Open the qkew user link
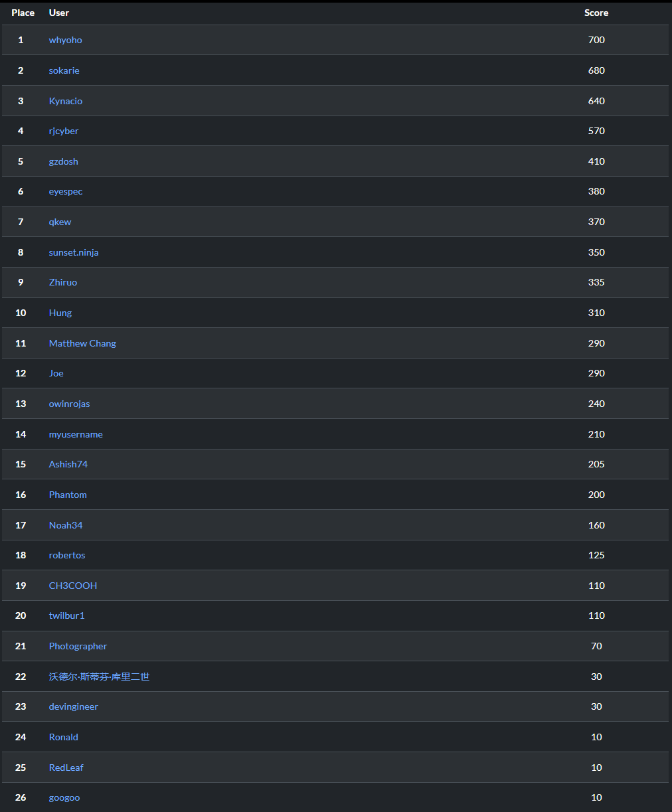672x812 pixels. click(x=60, y=222)
